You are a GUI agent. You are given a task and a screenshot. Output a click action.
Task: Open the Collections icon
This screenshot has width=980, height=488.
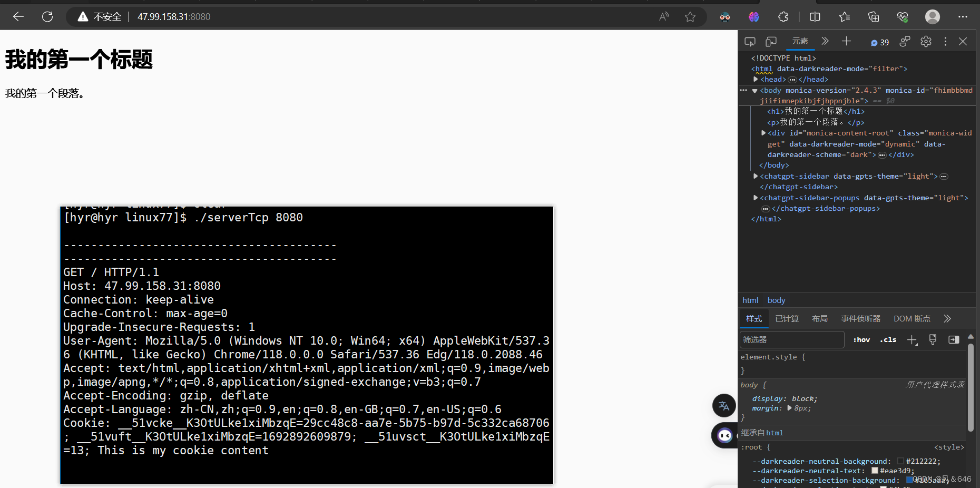point(874,17)
